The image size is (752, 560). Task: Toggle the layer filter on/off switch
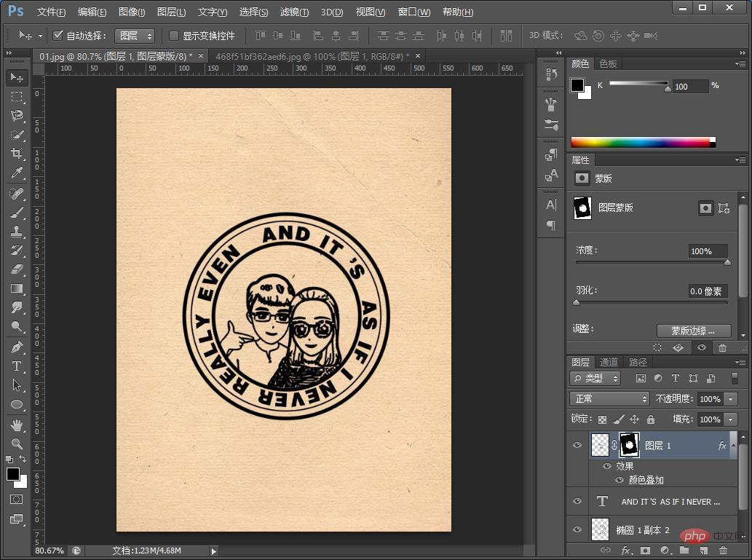coord(735,378)
